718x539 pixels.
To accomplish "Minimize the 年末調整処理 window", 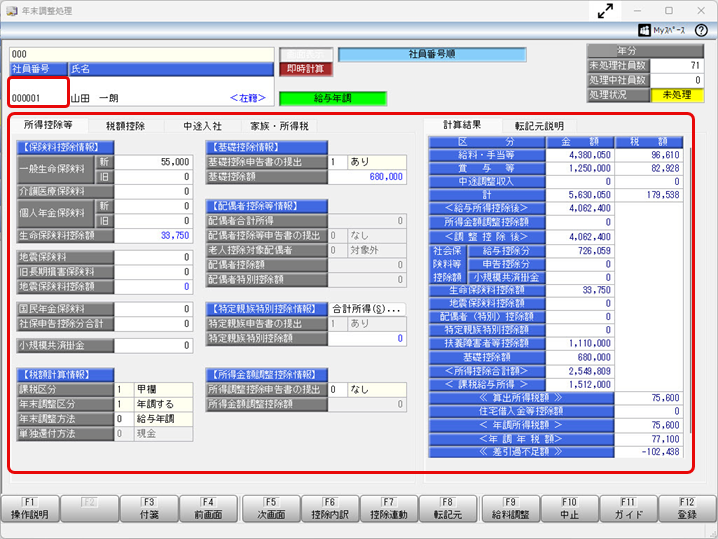I will [637, 11].
